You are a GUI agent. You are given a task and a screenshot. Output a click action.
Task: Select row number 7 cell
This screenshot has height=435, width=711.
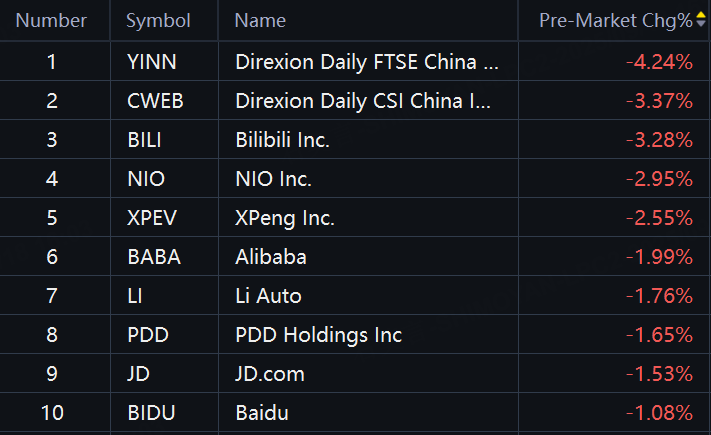click(x=52, y=296)
